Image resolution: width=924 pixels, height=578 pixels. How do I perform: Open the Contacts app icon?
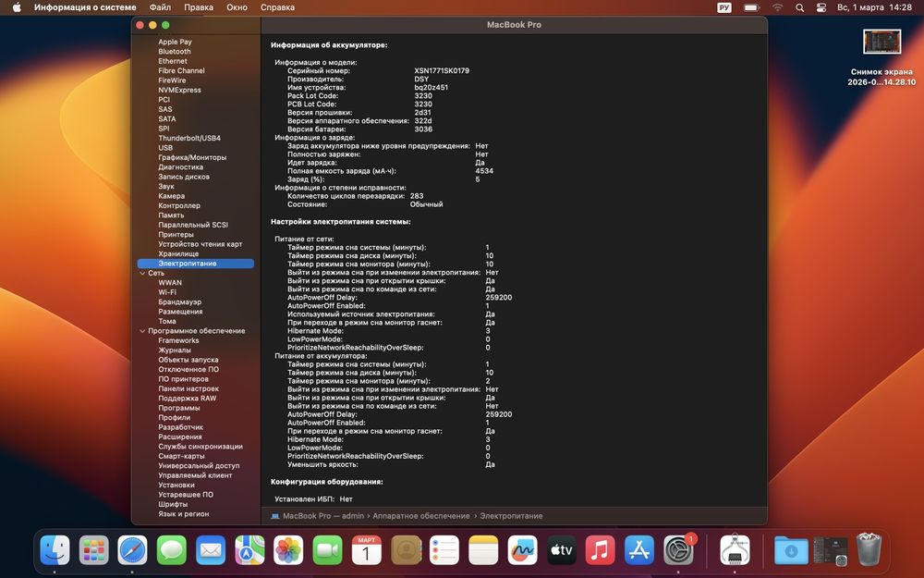pos(406,550)
